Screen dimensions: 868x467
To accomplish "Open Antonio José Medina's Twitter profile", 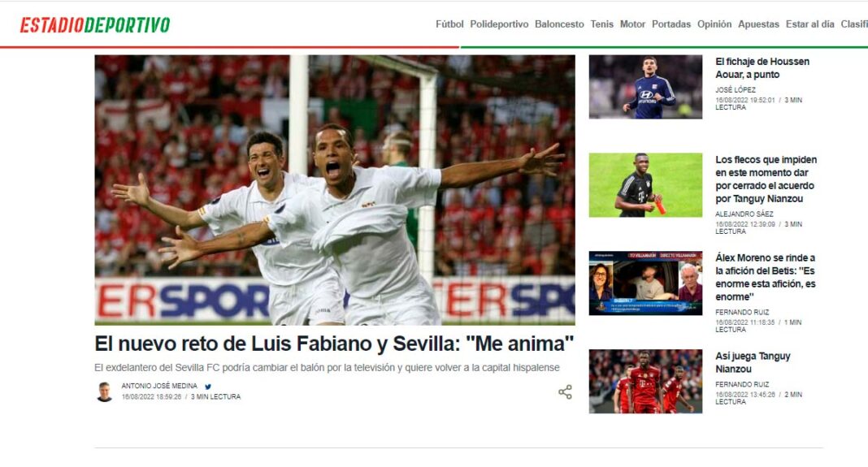I will coord(208,387).
